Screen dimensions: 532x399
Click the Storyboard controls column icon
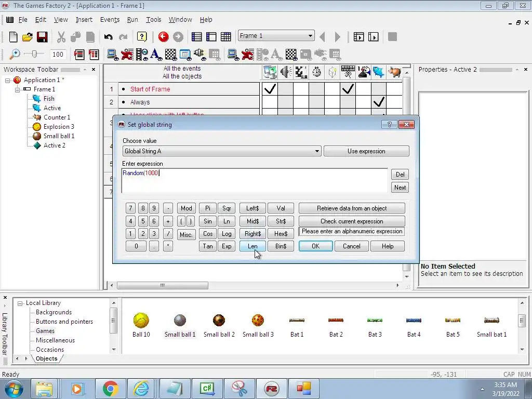(301, 72)
